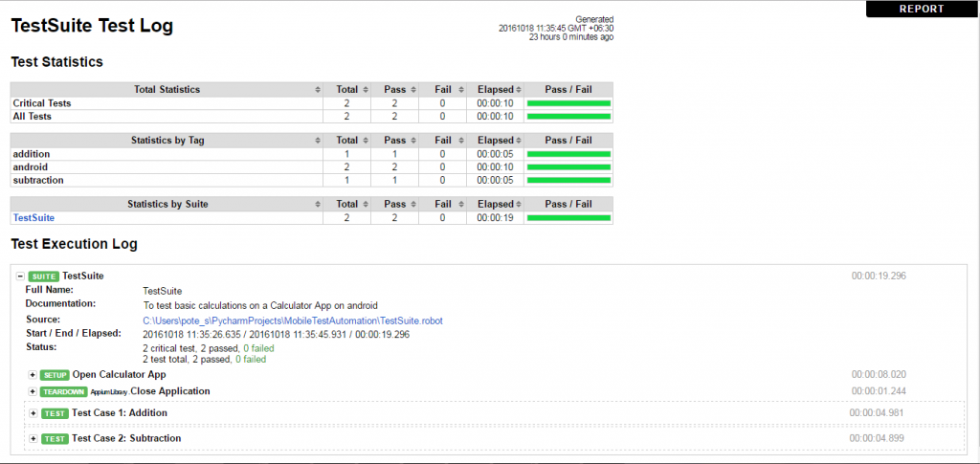The image size is (980, 464).
Task: Select the addition tag row
Action: (x=31, y=153)
